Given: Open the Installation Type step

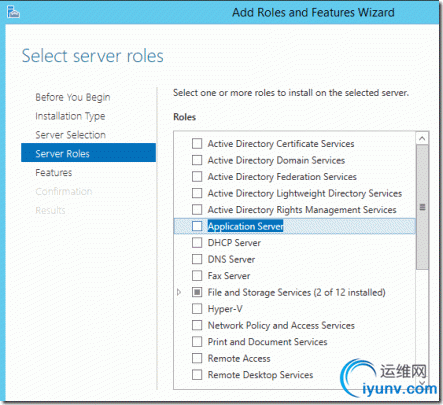Looking at the screenshot, I should 70,116.
